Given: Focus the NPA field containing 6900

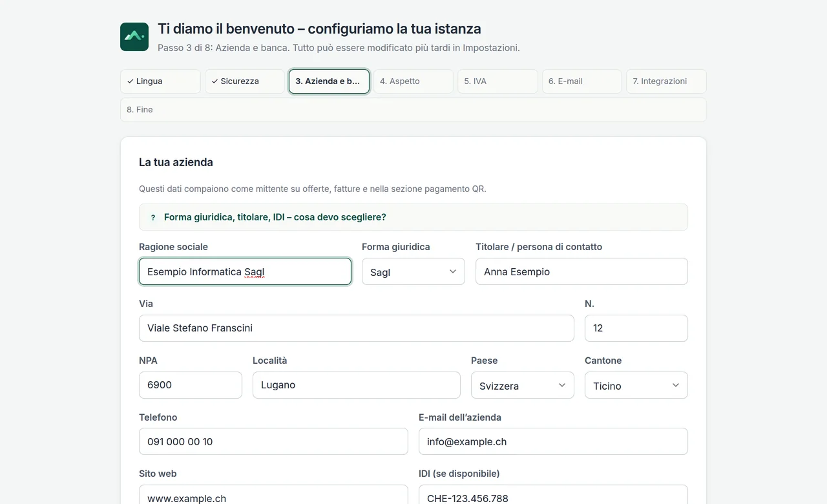Looking at the screenshot, I should pos(191,385).
